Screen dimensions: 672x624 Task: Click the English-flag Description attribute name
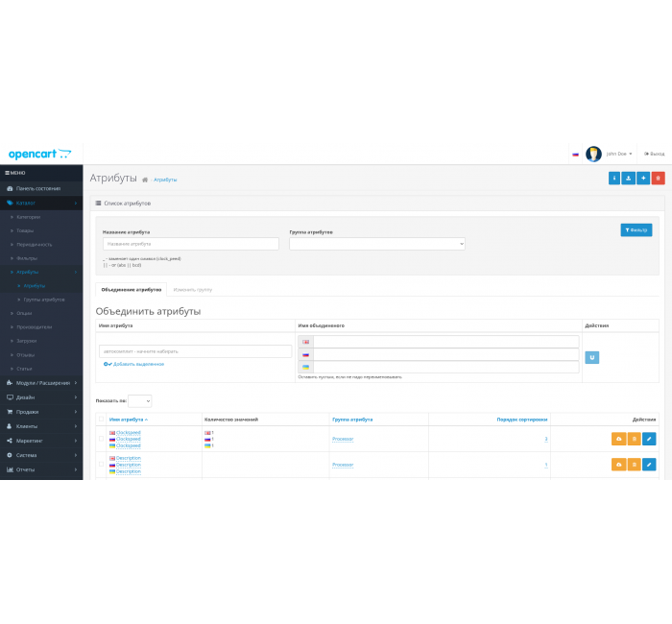coord(128,458)
